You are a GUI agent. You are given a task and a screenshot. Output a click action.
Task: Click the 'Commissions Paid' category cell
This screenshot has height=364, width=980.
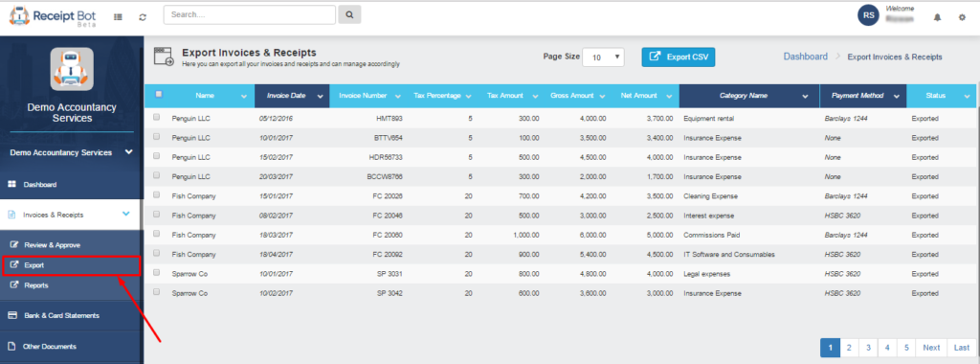coord(711,236)
